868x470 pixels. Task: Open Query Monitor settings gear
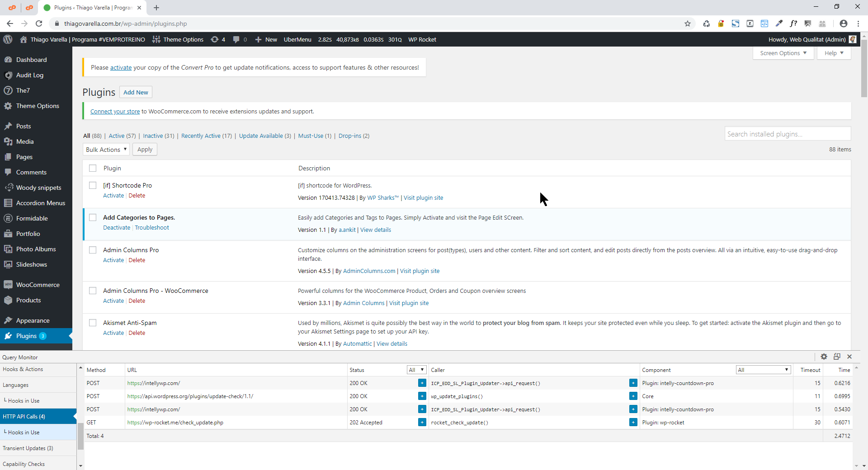tap(824, 357)
